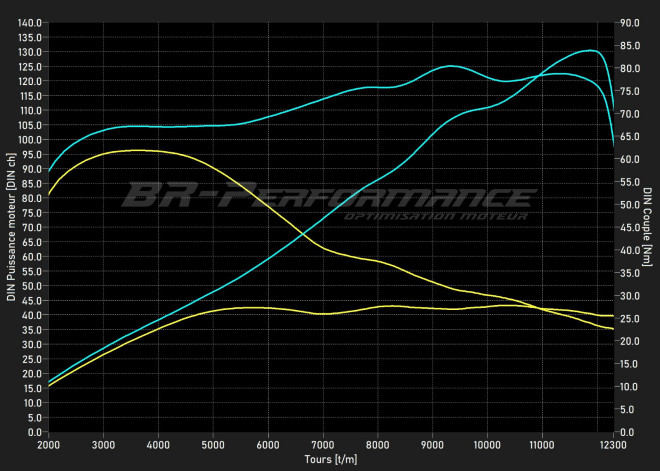This screenshot has width=660, height=471.
Task: Click the "Tours [t/m]" x-axis title
Action: 330,459
